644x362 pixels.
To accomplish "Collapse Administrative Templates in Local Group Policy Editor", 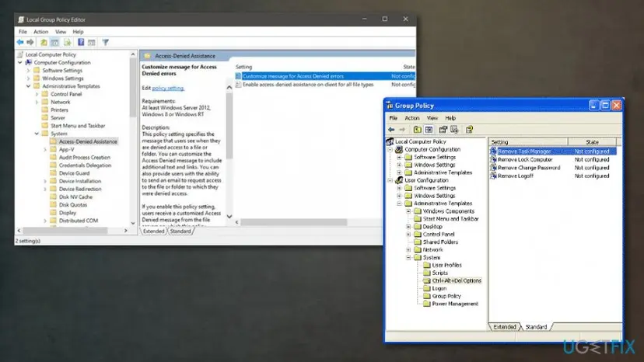I will click(28, 86).
